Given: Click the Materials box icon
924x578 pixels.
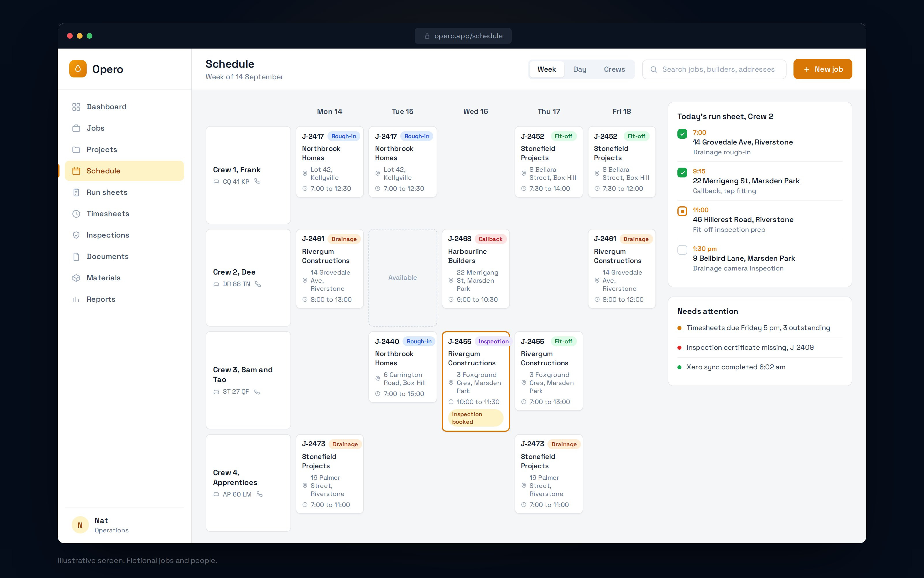Looking at the screenshot, I should coord(76,278).
